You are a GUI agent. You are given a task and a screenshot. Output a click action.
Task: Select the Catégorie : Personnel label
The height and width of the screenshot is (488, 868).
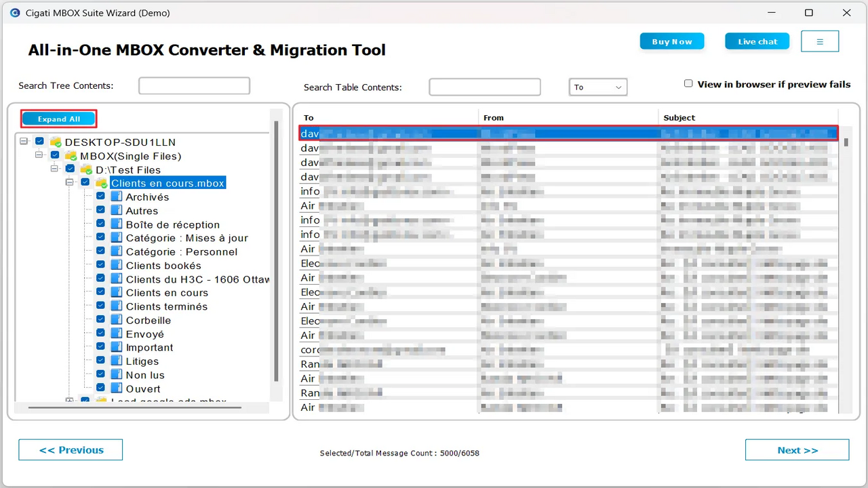(182, 252)
